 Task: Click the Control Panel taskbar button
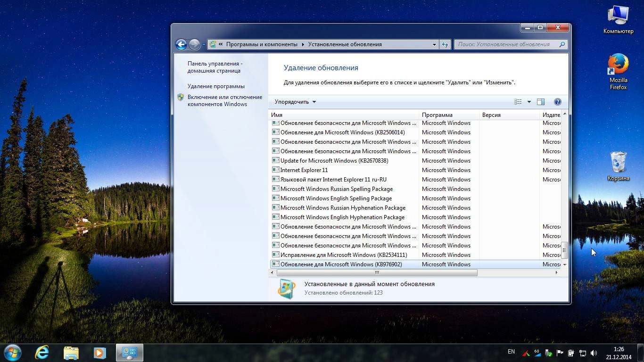[x=130, y=352]
